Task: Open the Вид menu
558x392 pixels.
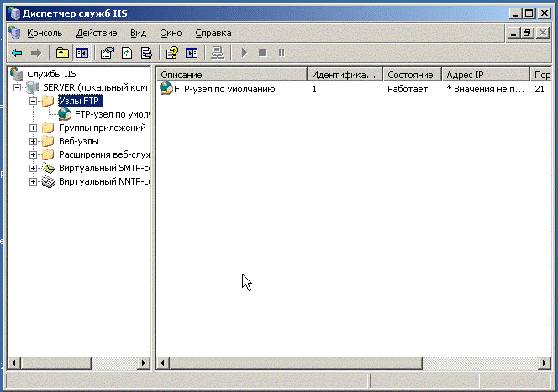Action: [x=138, y=33]
